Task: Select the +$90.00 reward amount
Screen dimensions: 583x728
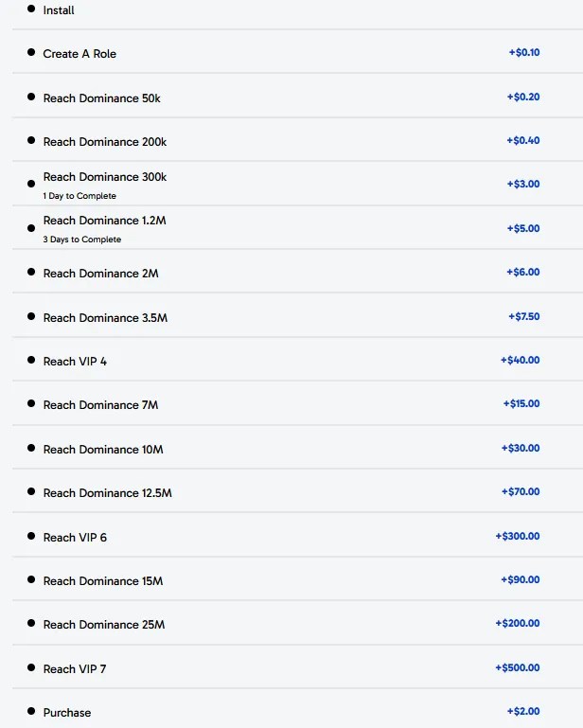Action: [520, 580]
